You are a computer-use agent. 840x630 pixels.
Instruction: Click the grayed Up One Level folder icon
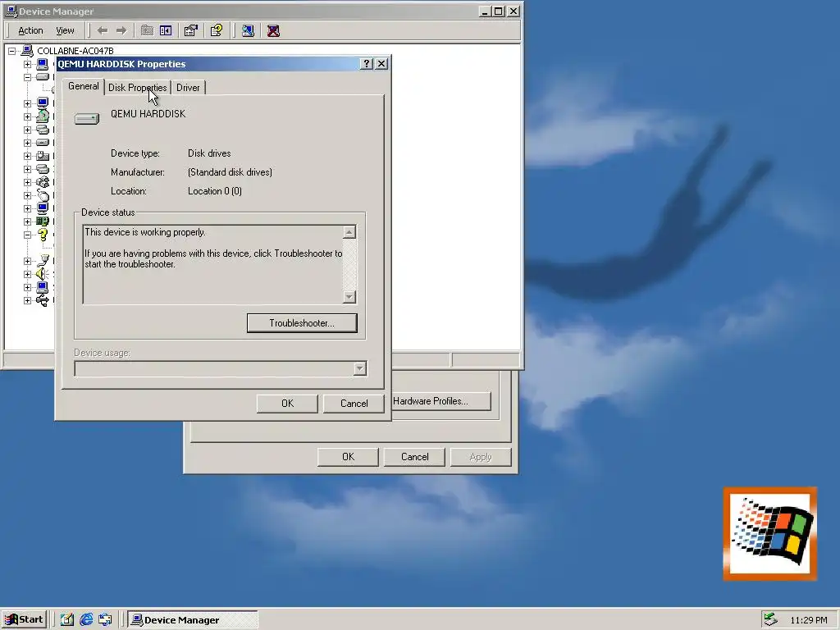click(x=147, y=30)
